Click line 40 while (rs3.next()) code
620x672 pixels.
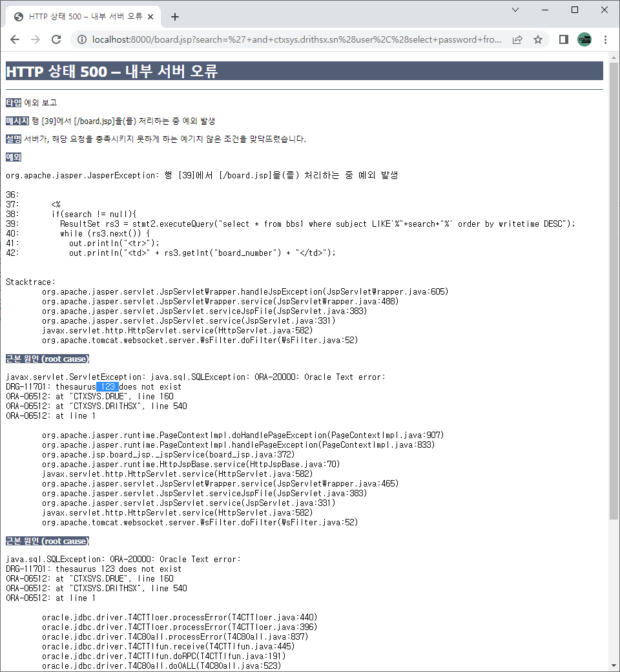pos(105,233)
